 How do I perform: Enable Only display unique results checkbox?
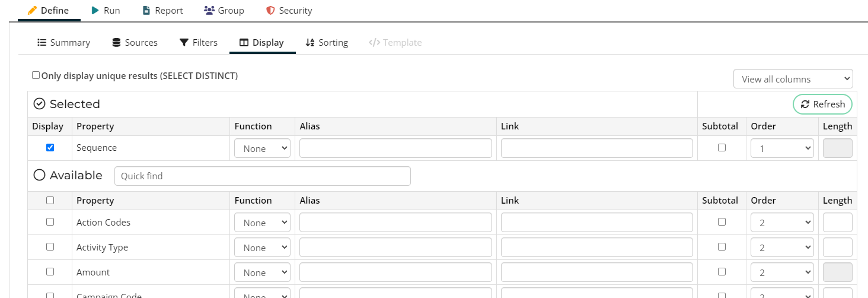[36, 75]
